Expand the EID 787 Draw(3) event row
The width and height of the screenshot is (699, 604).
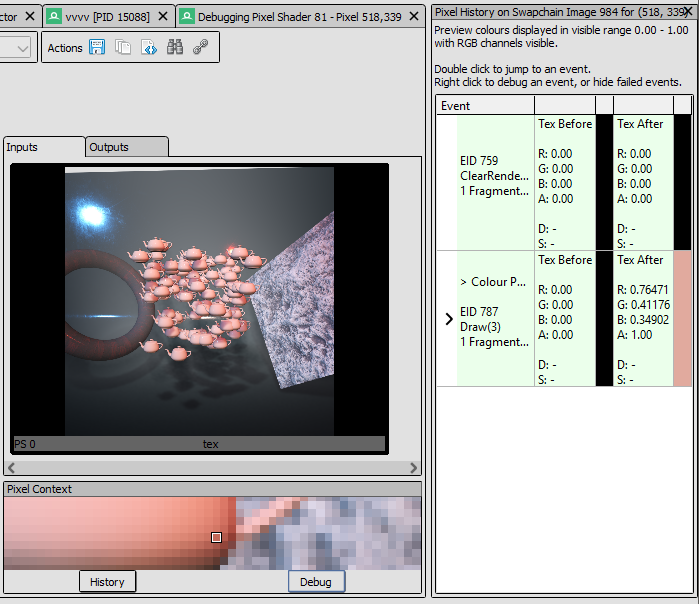click(x=449, y=319)
